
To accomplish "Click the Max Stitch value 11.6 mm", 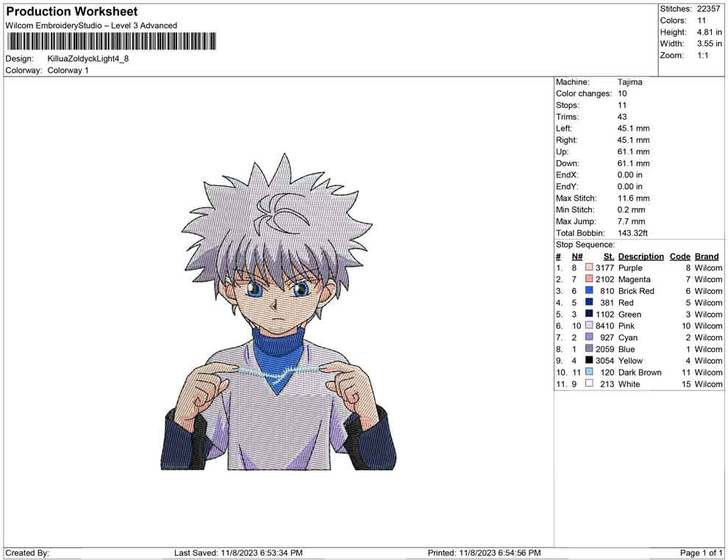I will (x=633, y=198).
